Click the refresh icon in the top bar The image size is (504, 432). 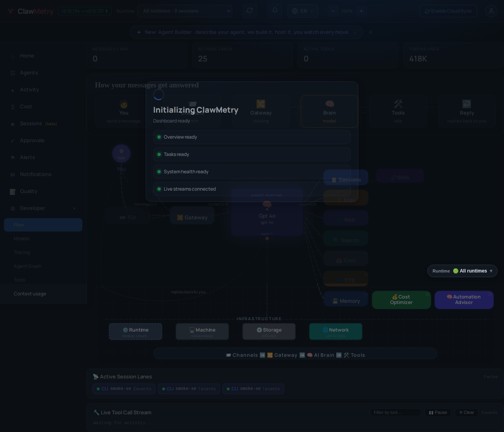250,11
